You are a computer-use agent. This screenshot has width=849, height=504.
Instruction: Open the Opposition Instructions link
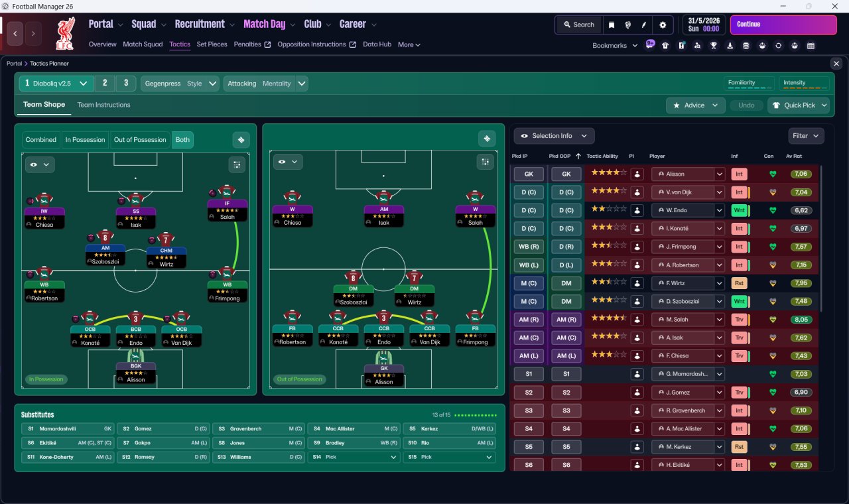point(316,44)
